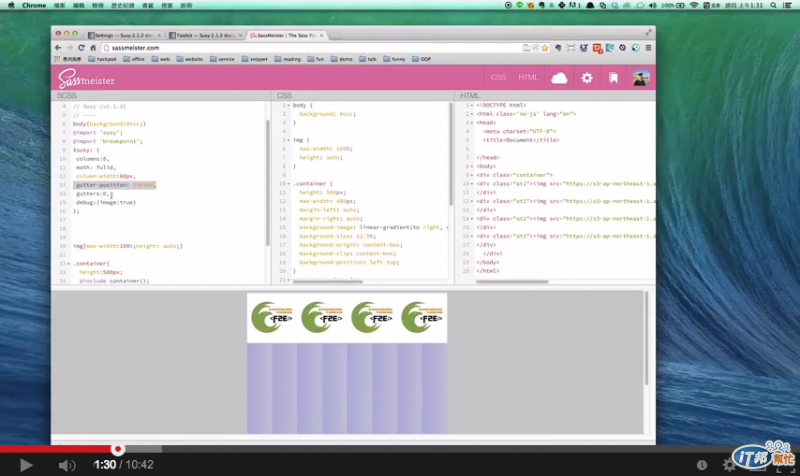Click the red video progress scrubber
This screenshot has width=800, height=476.
coord(118,449)
